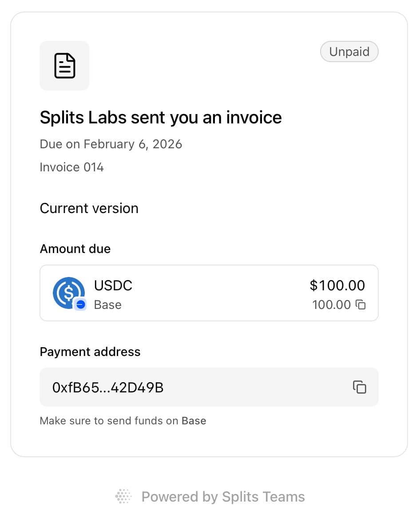Click the invoice document icon

(x=64, y=66)
